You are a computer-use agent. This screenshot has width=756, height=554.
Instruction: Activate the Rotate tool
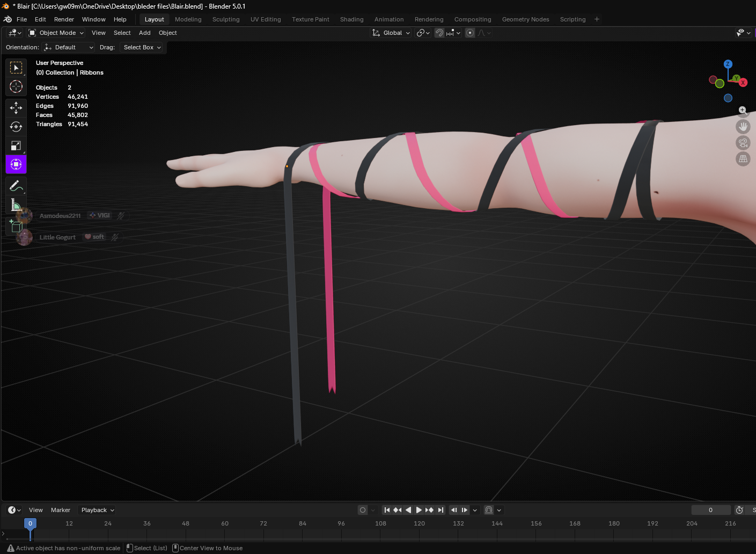16,127
